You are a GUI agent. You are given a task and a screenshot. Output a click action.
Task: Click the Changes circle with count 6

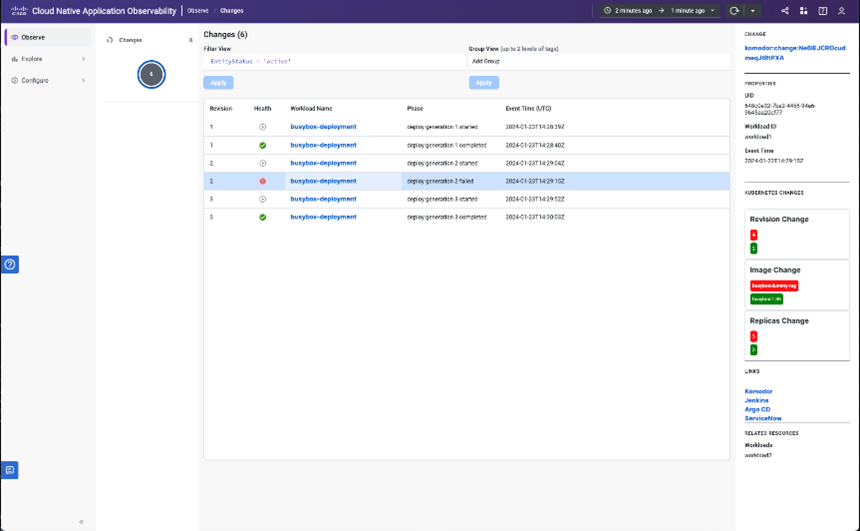pyautogui.click(x=151, y=74)
